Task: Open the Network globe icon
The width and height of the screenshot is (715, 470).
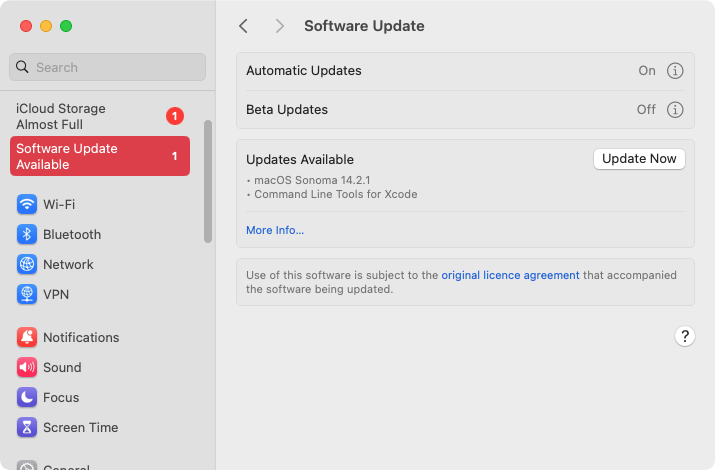Action: coord(27,264)
